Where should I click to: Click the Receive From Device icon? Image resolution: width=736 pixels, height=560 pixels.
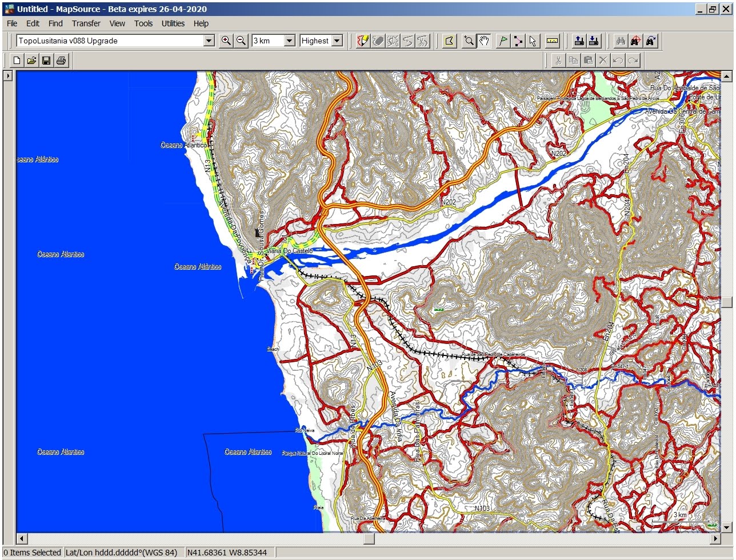[x=594, y=41]
